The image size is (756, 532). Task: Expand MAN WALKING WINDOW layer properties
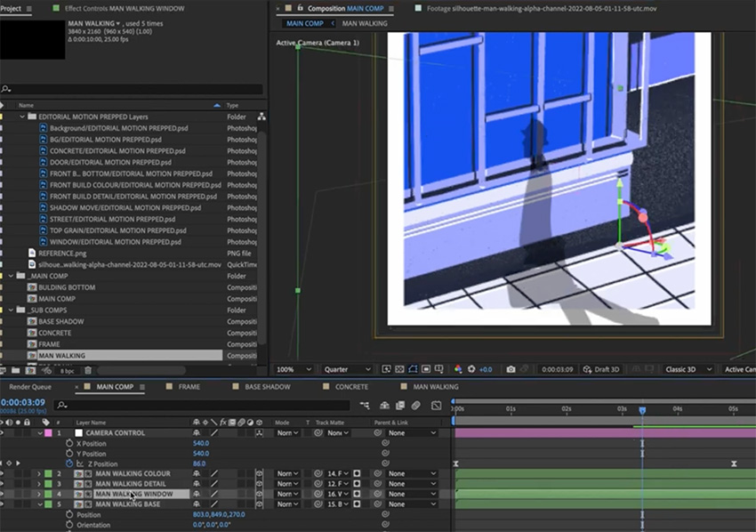38,494
